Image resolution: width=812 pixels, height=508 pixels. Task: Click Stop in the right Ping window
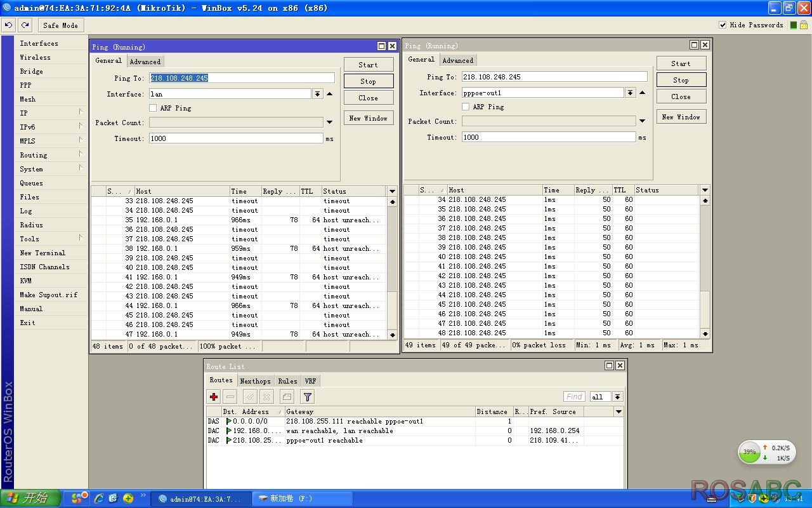681,80
